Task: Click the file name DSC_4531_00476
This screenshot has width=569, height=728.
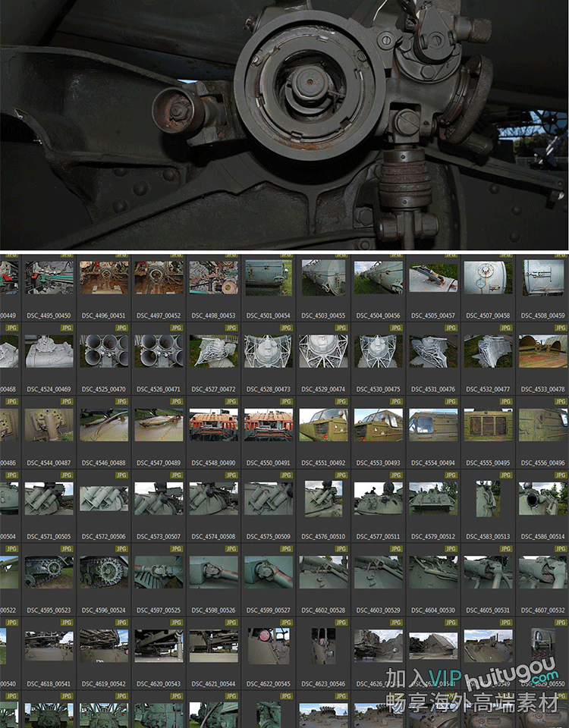Action: [433, 389]
